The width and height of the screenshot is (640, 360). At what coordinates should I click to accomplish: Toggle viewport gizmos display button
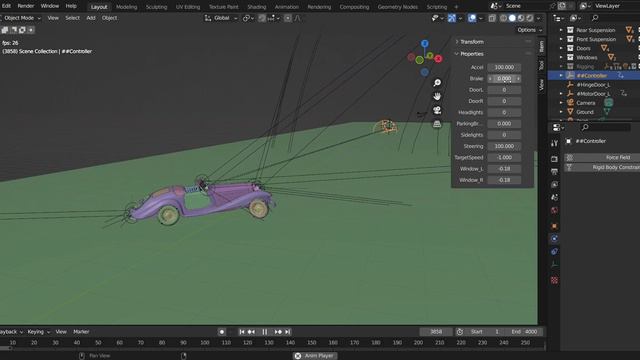click(x=452, y=18)
